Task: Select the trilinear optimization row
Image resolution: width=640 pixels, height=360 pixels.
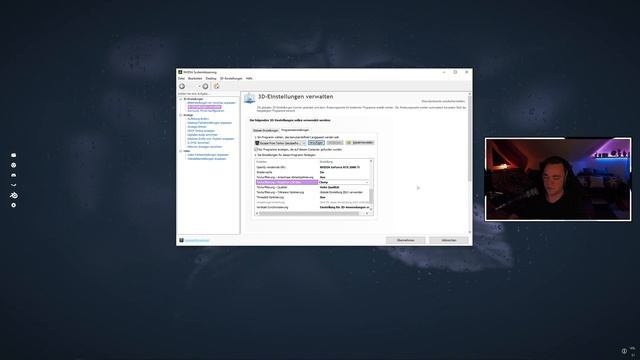Action: coord(312,192)
